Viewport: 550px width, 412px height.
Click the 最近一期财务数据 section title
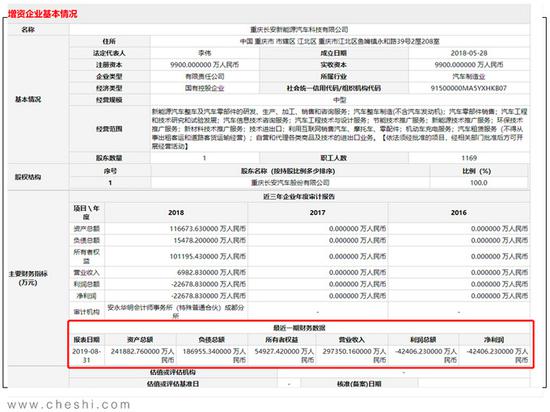tap(299, 328)
